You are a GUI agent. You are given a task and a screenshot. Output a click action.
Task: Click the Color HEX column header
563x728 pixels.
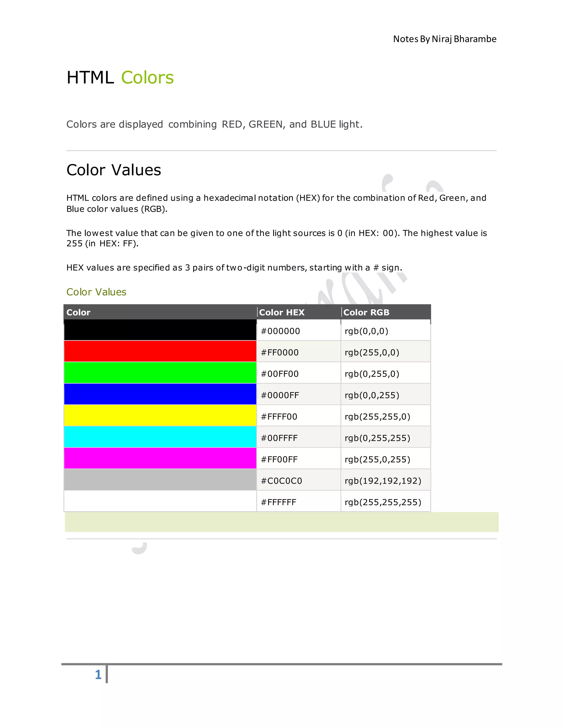pos(282,312)
